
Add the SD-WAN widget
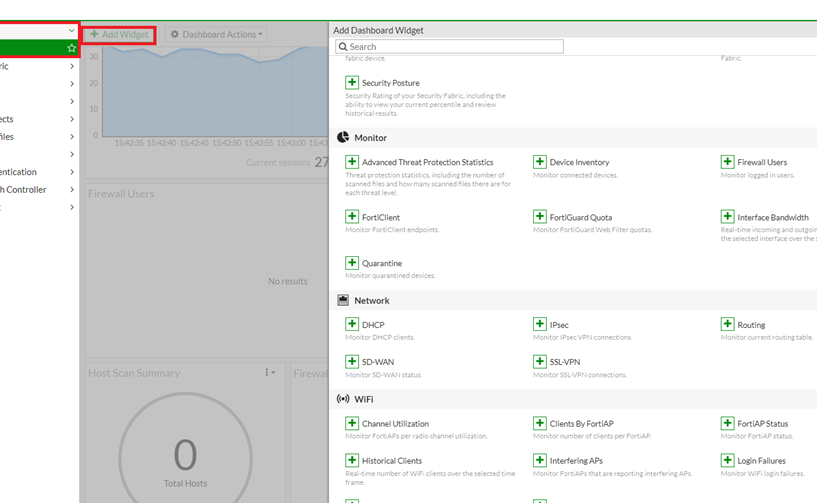pos(352,362)
